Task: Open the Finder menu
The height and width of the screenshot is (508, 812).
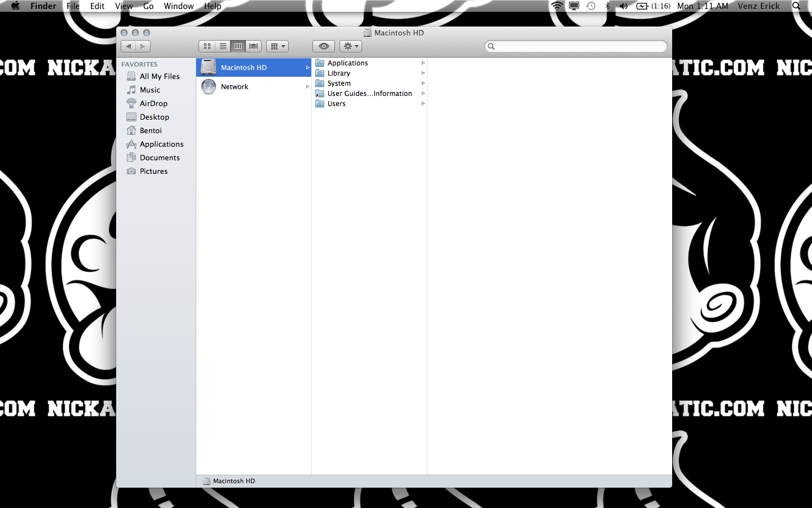Action: click(43, 6)
